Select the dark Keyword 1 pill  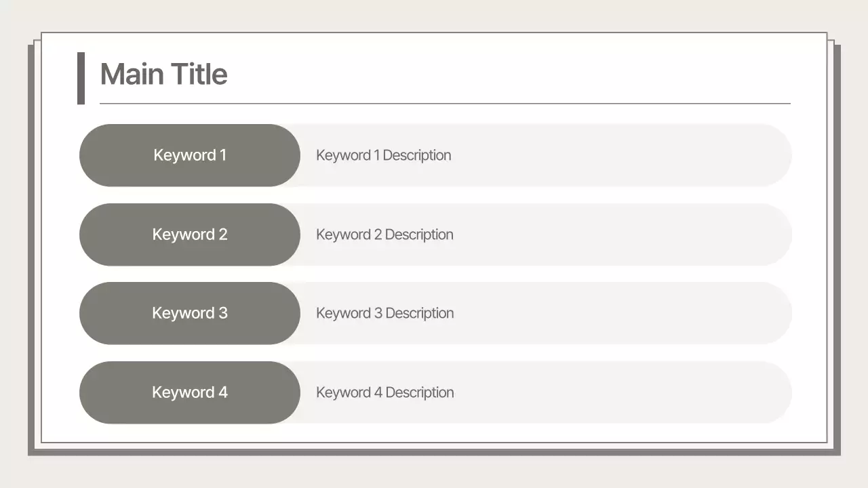tap(190, 155)
